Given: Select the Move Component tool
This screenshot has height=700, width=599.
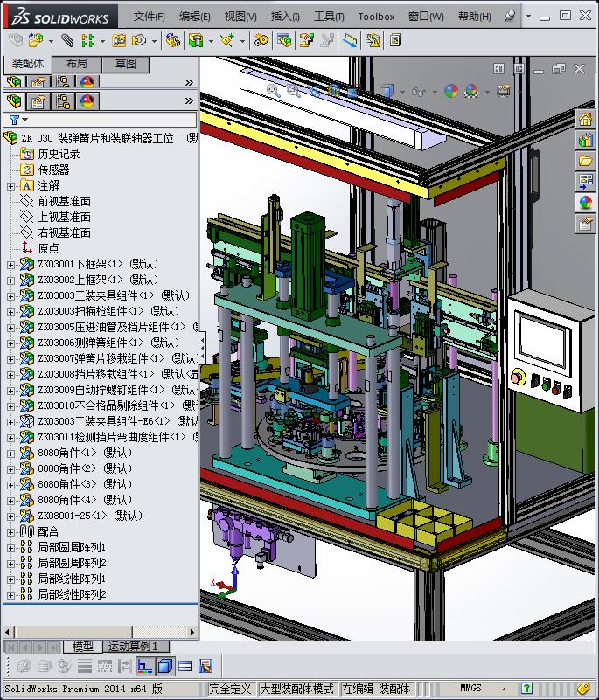Looking at the screenshot, I should pyautogui.click(x=139, y=40).
